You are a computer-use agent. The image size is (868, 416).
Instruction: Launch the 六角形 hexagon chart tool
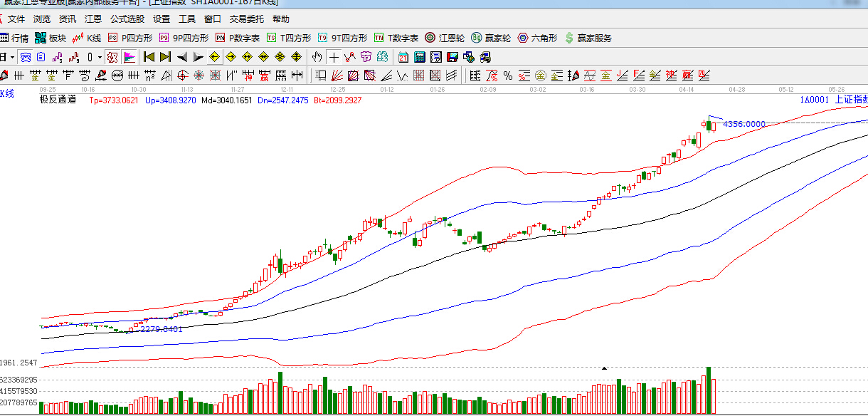(x=538, y=38)
